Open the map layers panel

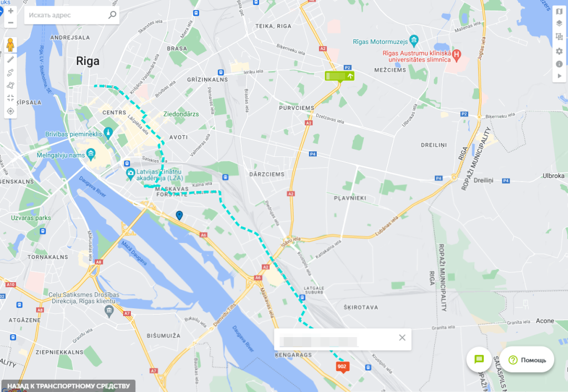559,23
